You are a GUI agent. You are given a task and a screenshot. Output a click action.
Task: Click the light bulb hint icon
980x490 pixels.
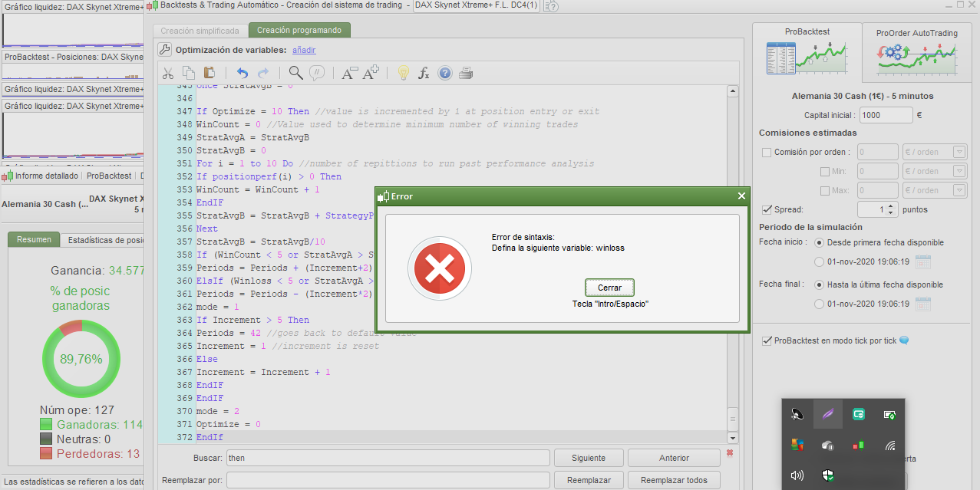tap(403, 74)
